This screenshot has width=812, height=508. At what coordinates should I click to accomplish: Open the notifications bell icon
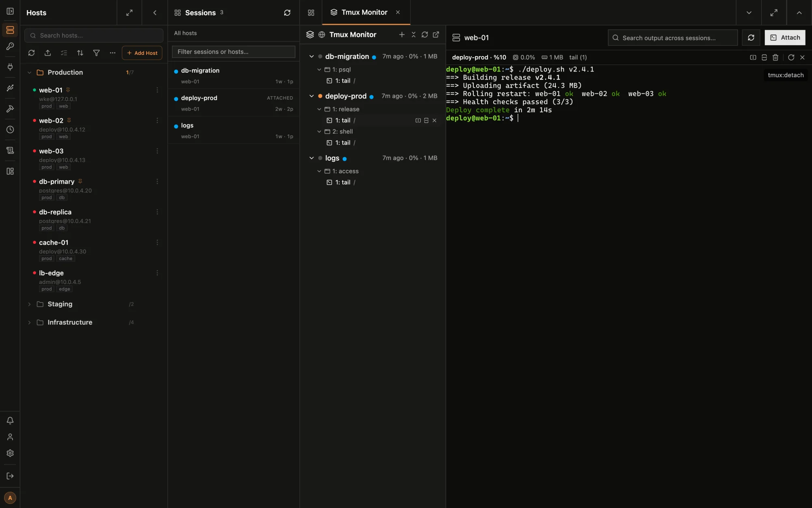coord(10,421)
